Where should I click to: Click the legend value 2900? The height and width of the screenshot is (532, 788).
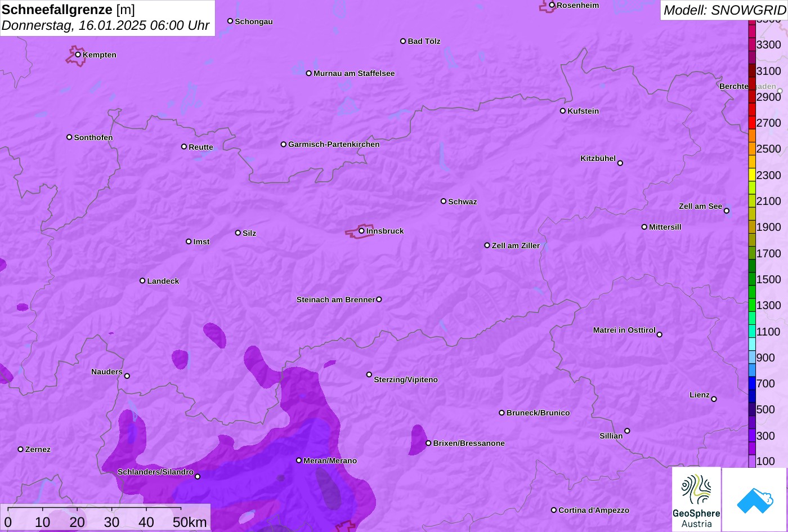[769, 97]
